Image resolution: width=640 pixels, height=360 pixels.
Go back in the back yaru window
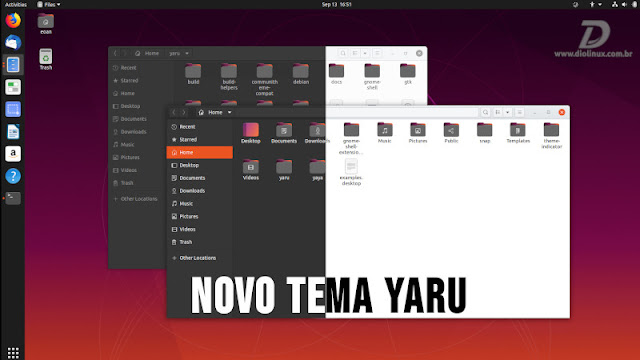[115, 53]
